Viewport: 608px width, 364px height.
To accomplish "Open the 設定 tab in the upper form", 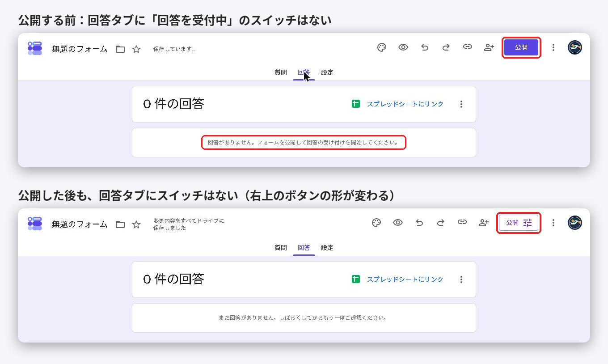I will pos(327,72).
